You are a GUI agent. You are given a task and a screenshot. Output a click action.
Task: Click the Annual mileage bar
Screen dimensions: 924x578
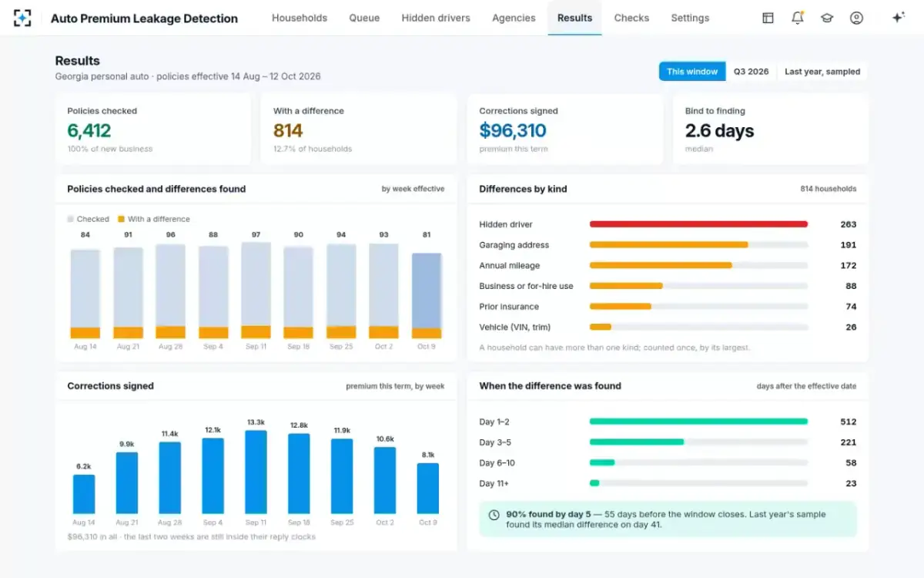(661, 265)
